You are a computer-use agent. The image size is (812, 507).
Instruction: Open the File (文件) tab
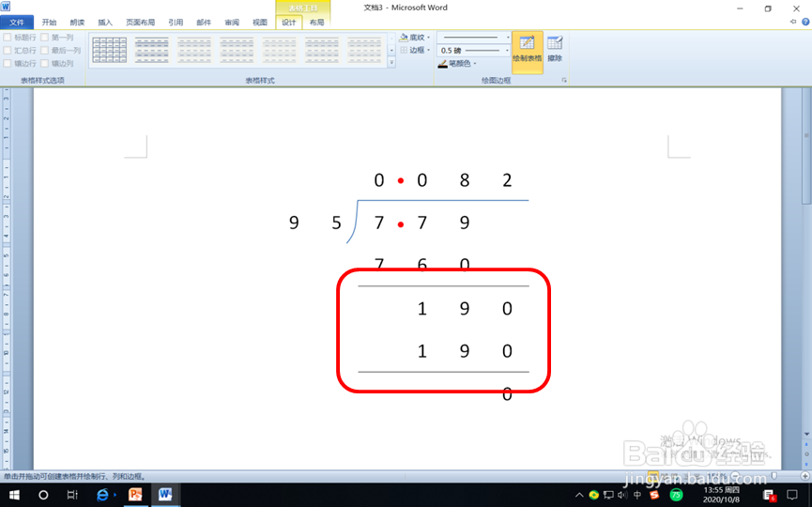click(x=17, y=23)
